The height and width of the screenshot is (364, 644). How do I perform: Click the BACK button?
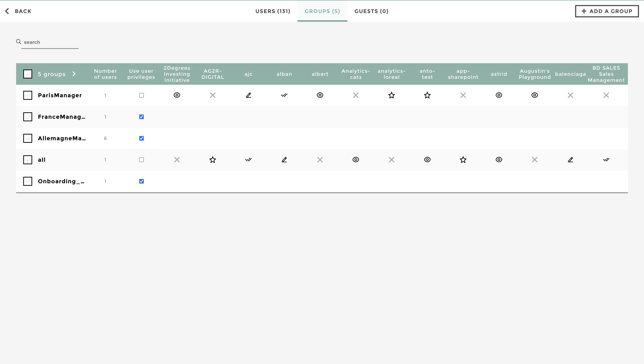[x=18, y=11]
